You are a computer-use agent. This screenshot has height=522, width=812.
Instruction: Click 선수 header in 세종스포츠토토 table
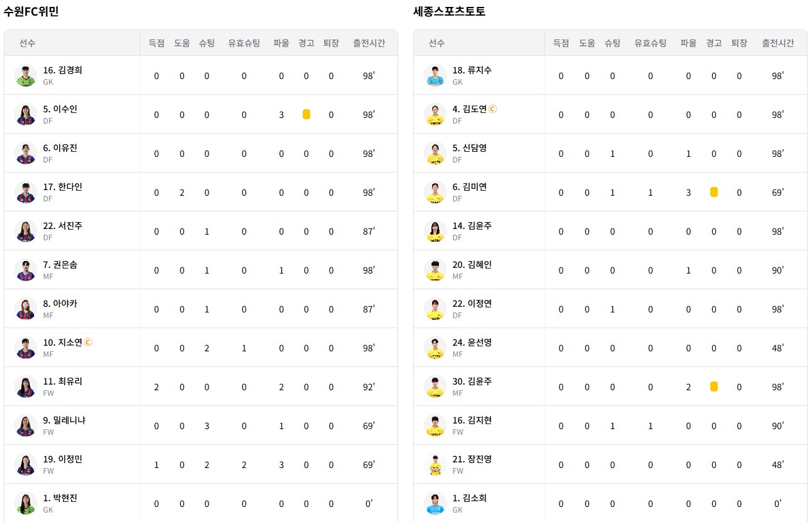point(436,43)
